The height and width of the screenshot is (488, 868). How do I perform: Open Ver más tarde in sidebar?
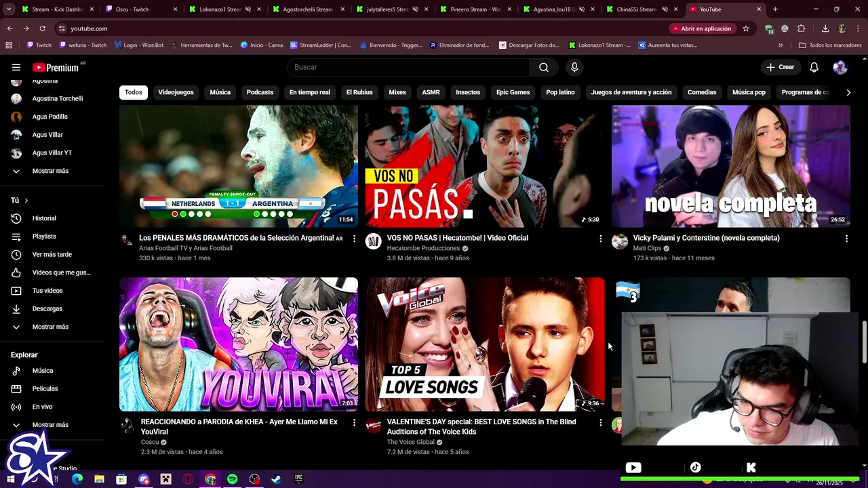[52, 254]
